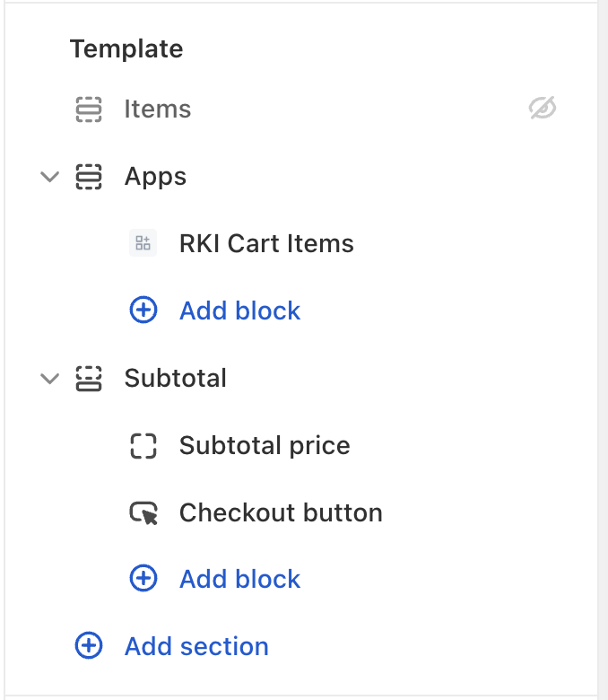Click the Items section icon
This screenshot has height=700, width=608.
click(88, 109)
